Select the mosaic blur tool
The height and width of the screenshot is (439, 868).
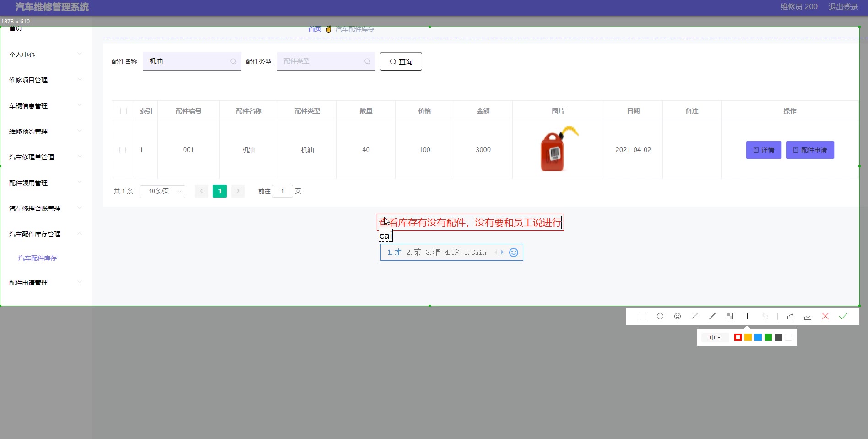point(730,316)
